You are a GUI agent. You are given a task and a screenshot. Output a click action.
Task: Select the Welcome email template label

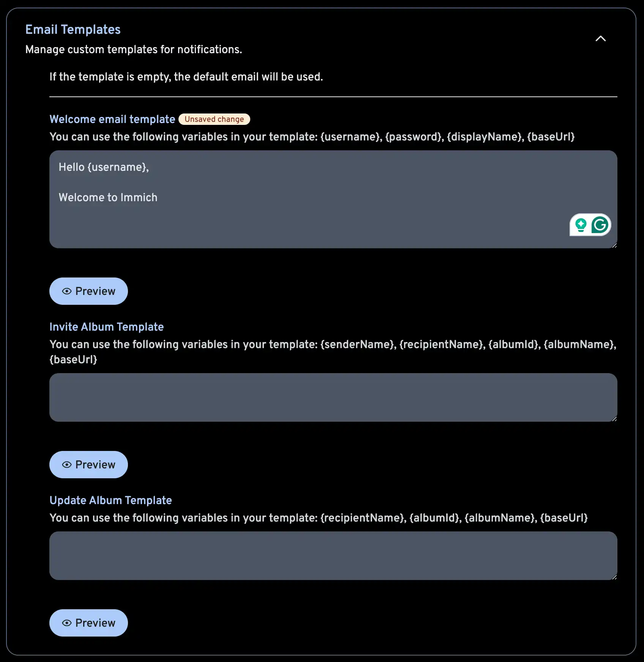112,119
